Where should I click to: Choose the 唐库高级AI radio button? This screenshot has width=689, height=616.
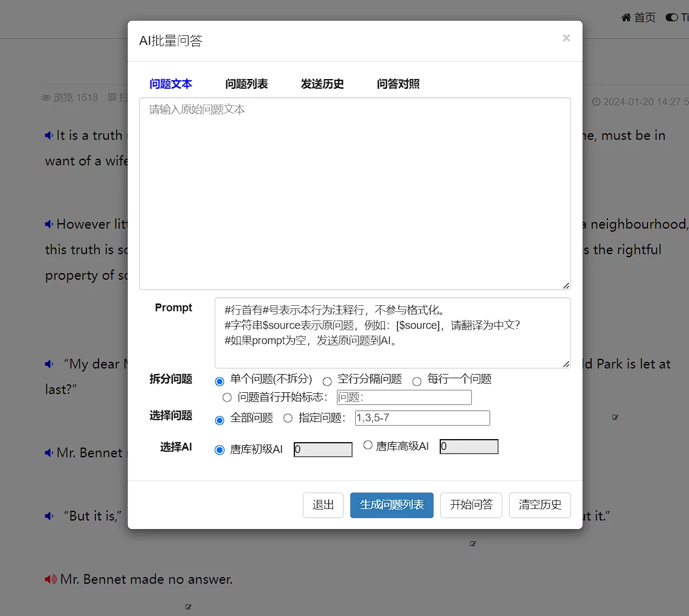tap(368, 445)
